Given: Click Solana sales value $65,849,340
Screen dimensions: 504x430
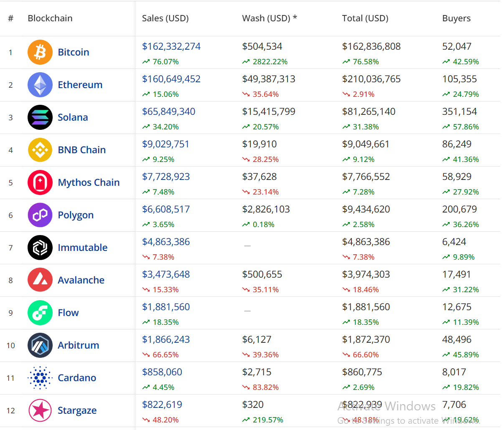Looking at the screenshot, I should [168, 111].
